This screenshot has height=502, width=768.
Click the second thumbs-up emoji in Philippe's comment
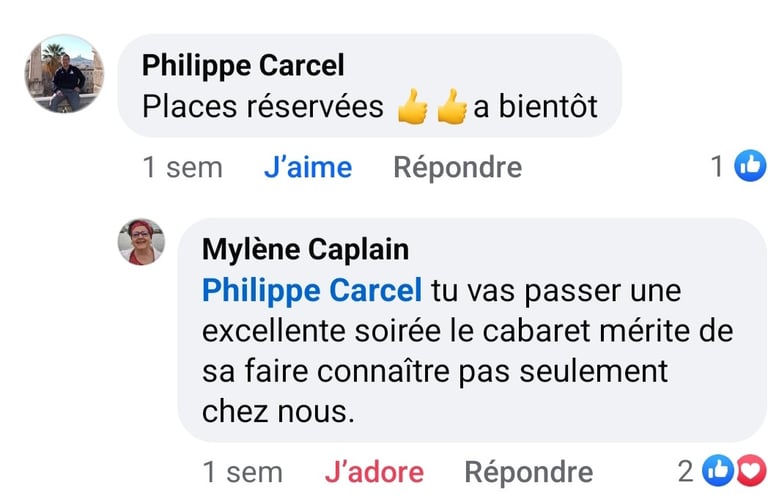coord(452,106)
